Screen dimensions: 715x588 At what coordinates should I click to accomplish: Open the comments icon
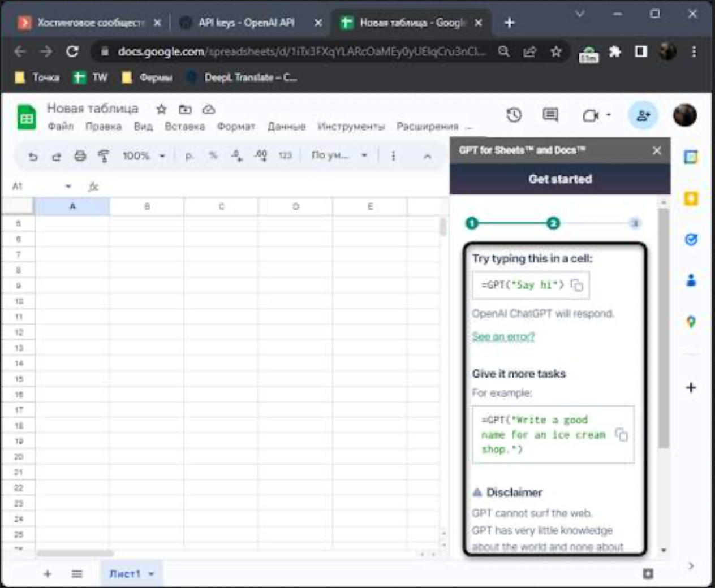pyautogui.click(x=550, y=115)
